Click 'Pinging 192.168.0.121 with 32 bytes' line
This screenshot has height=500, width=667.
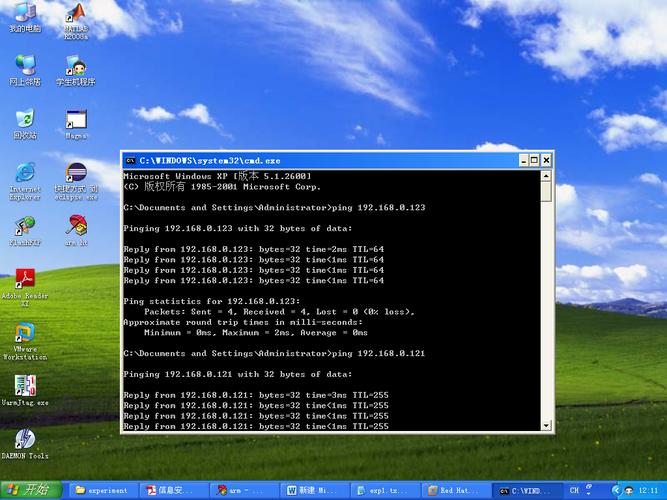[x=238, y=374]
